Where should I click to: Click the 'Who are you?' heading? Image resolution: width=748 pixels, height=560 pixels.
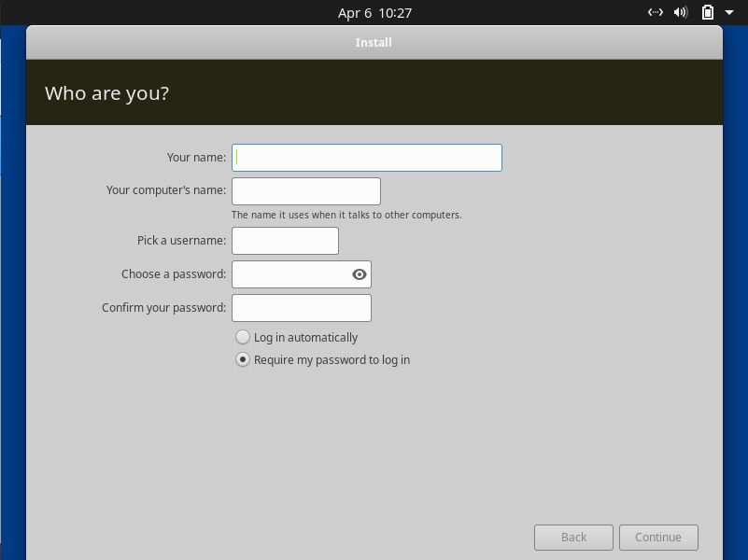tap(106, 93)
